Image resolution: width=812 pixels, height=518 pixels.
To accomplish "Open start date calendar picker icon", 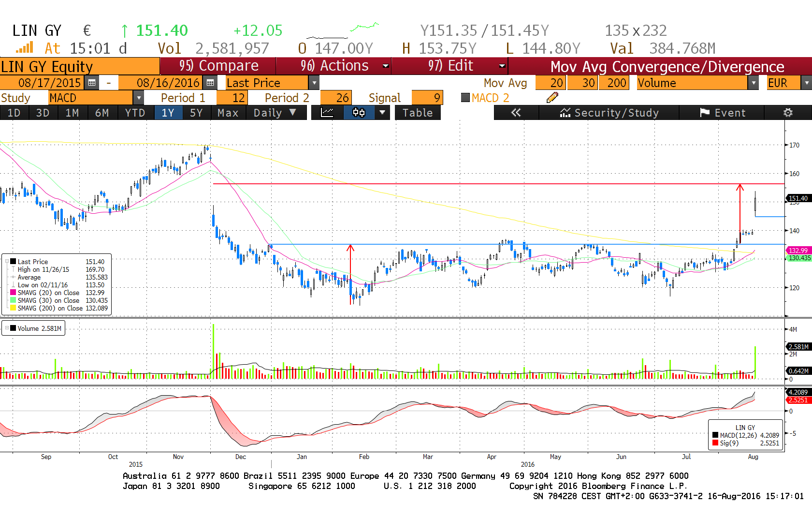I will tap(91, 83).
